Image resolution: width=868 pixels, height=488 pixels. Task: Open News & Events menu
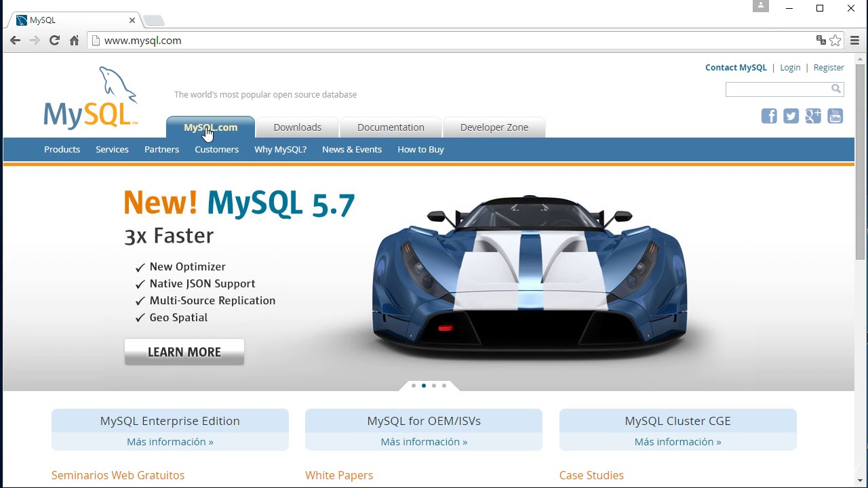click(x=352, y=149)
